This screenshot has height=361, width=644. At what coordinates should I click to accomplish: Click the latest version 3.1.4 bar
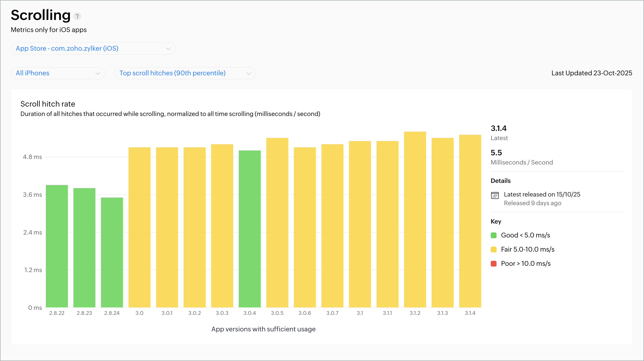(470, 221)
